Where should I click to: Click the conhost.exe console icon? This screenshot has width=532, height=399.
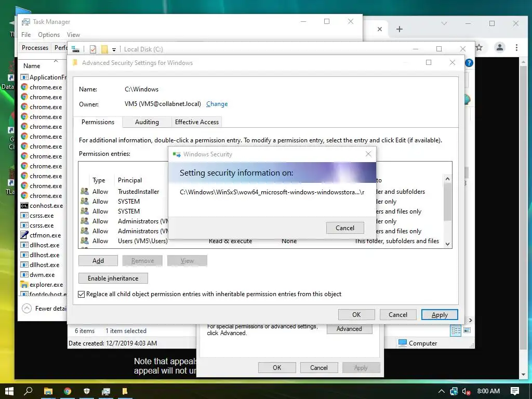pos(24,206)
